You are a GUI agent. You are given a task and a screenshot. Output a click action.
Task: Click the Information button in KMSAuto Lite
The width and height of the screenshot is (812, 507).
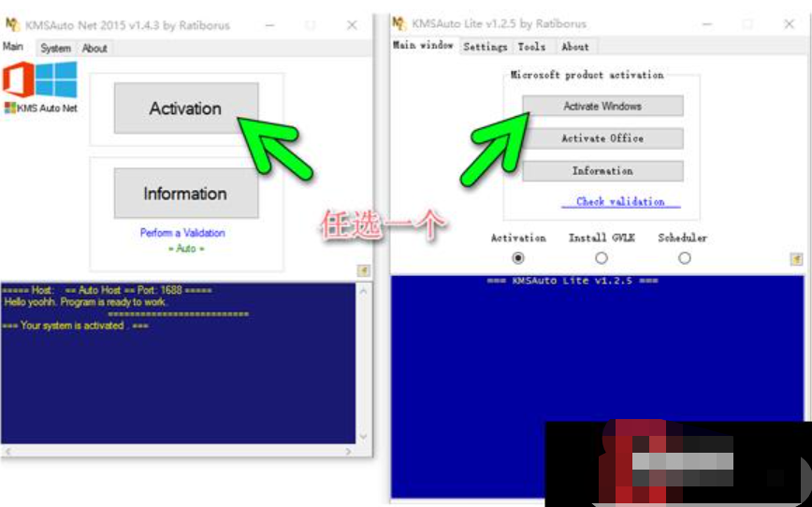602,170
